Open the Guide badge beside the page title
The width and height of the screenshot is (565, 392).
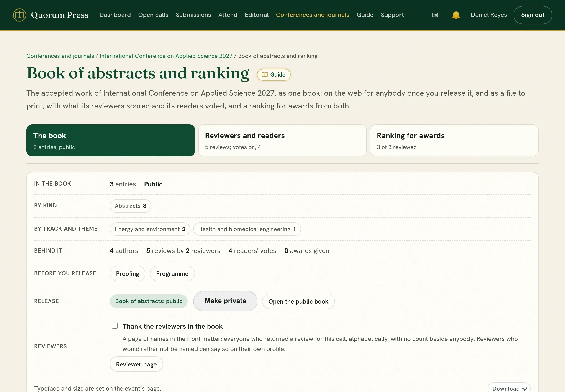tap(274, 75)
